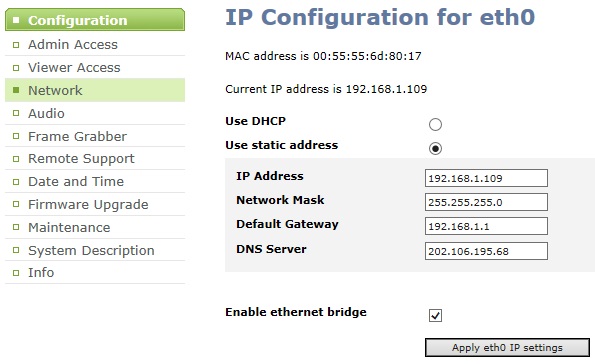
Task: Open the Admin Access settings page
Action: [95, 44]
